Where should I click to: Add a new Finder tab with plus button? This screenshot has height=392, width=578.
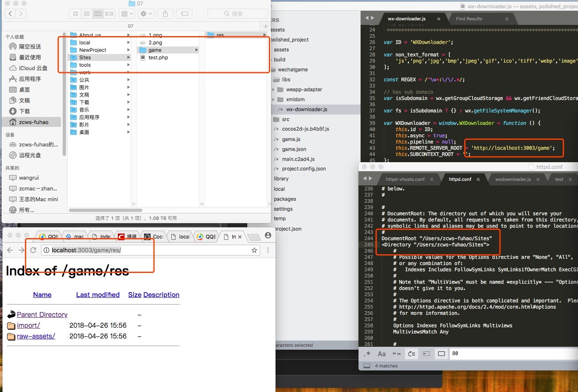click(266, 26)
